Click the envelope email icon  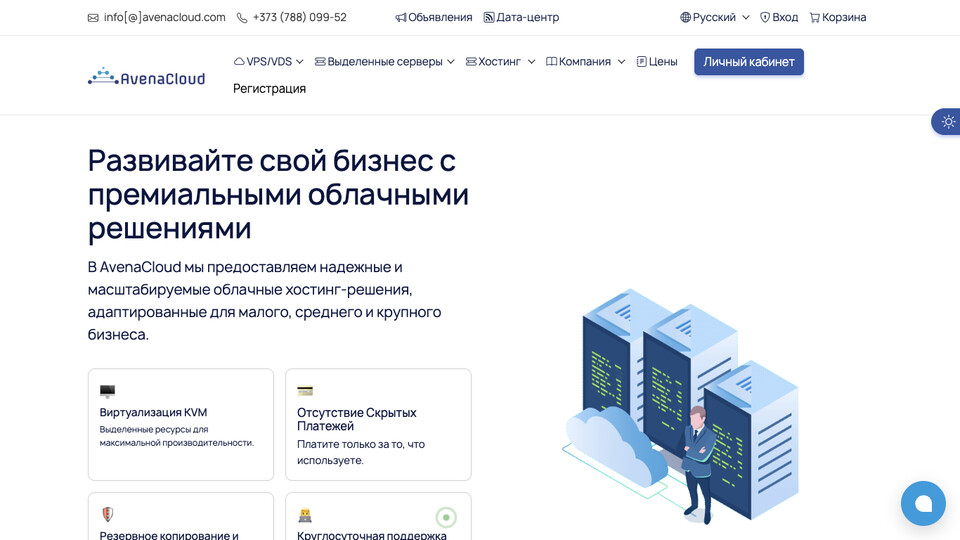(x=93, y=18)
